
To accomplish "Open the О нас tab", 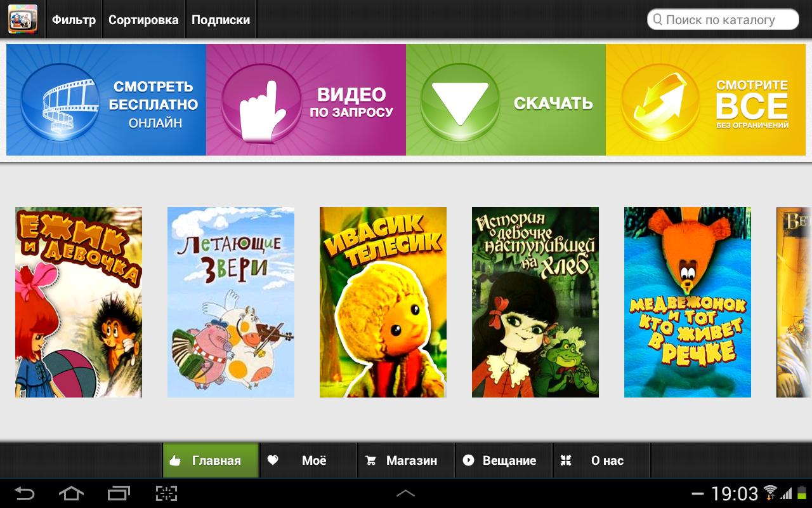I will pyautogui.click(x=601, y=460).
